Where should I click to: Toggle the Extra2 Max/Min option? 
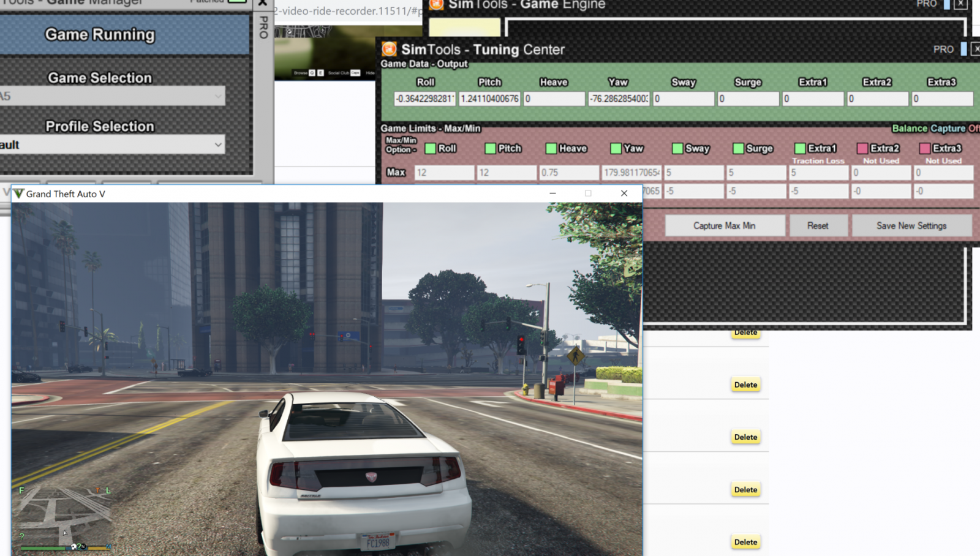click(x=862, y=148)
